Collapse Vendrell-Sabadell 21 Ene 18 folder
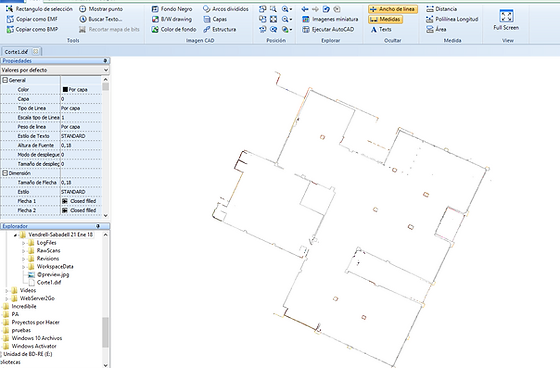Screen dimensions: 560x368 [15, 235]
